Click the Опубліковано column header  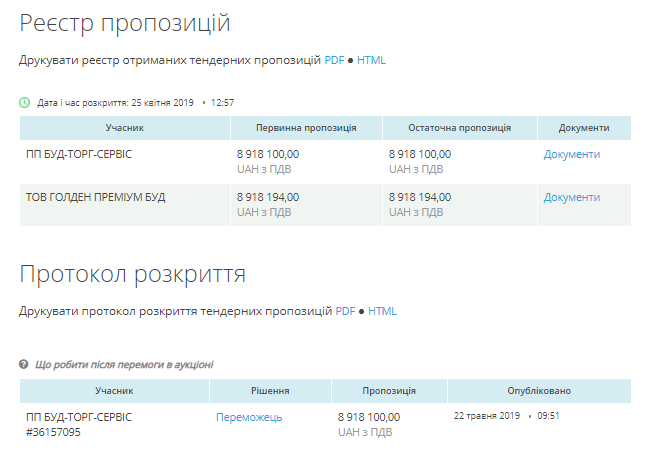click(x=539, y=391)
